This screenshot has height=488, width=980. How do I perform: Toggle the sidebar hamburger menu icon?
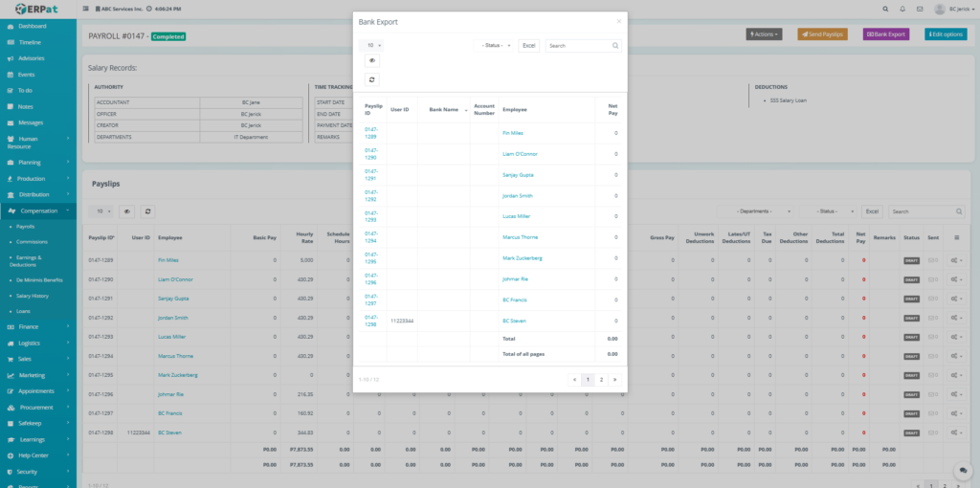pyautogui.click(x=88, y=8)
